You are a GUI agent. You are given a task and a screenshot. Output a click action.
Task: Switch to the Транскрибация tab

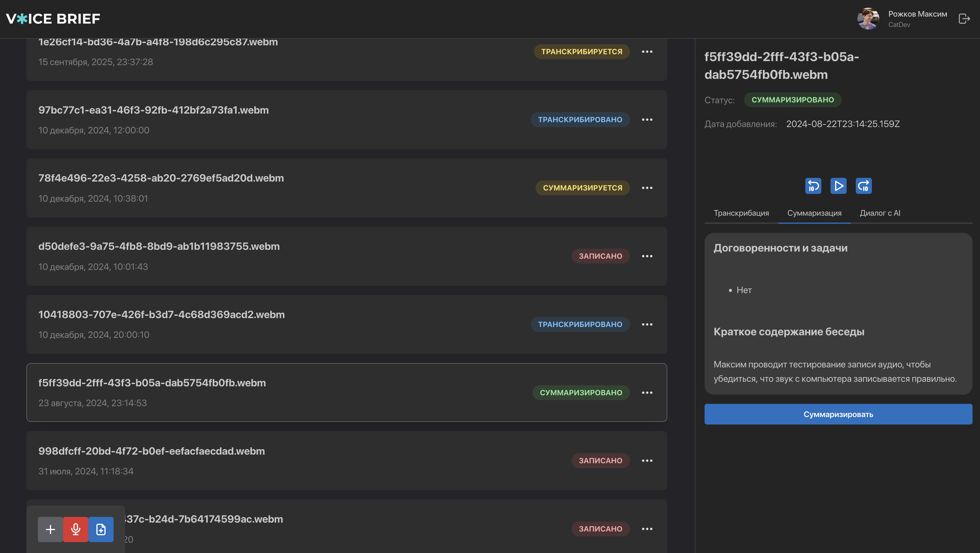click(741, 213)
